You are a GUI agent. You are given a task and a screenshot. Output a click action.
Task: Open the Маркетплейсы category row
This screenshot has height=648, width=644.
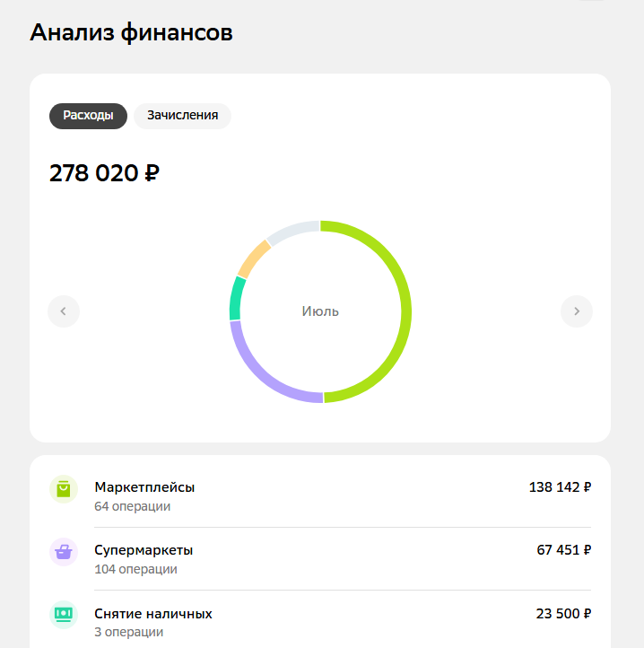pyautogui.click(x=320, y=496)
